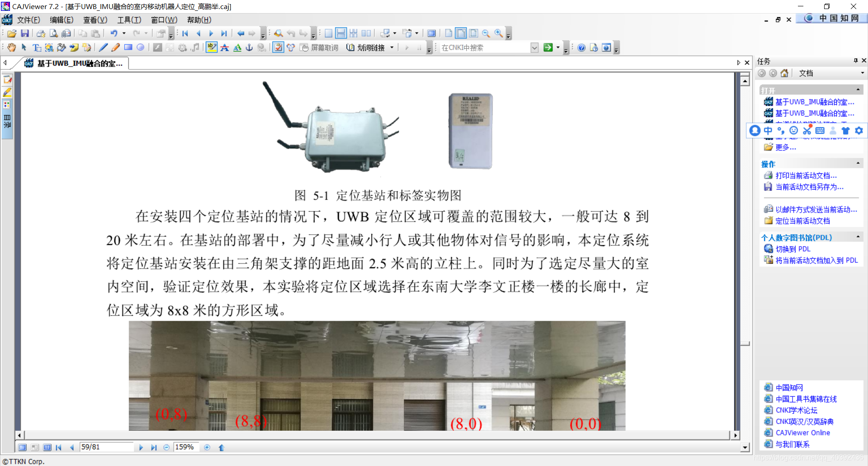Open the undo history dropdown arrow
Image resolution: width=868 pixels, height=466 pixels.
pos(124,33)
